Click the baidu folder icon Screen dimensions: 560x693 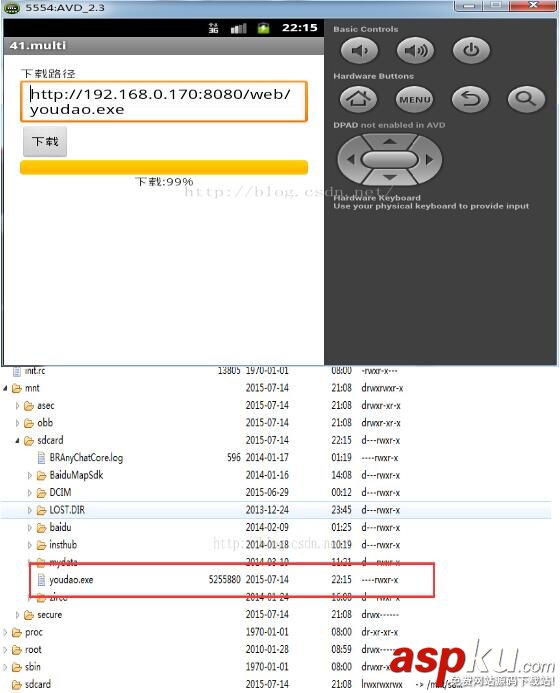[42, 527]
